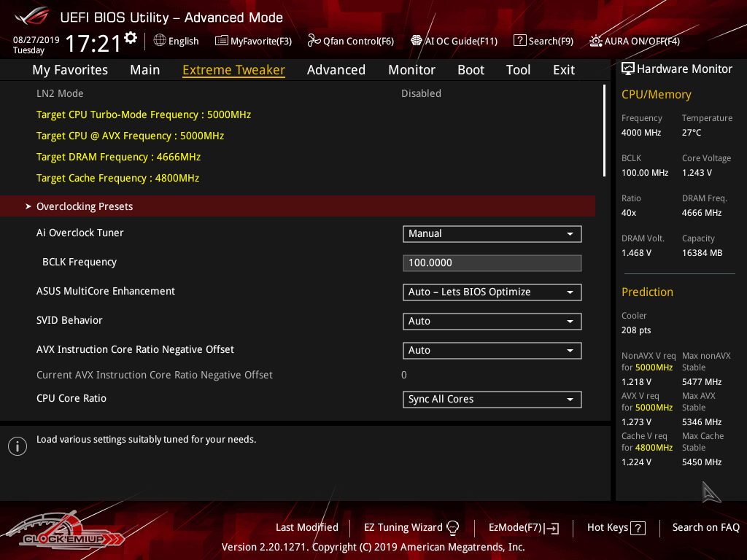Open Search(F9) question mark icon
This screenshot has height=560, width=747.
(519, 41)
